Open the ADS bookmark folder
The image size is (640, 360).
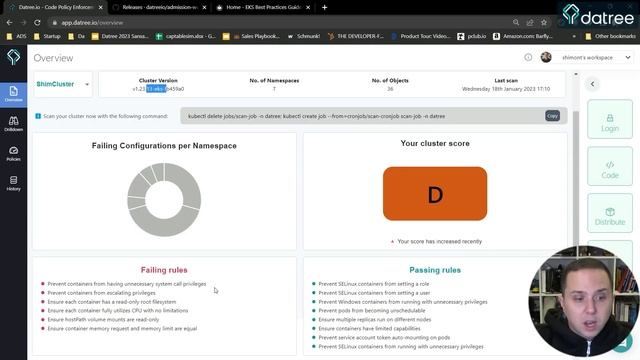(16, 36)
